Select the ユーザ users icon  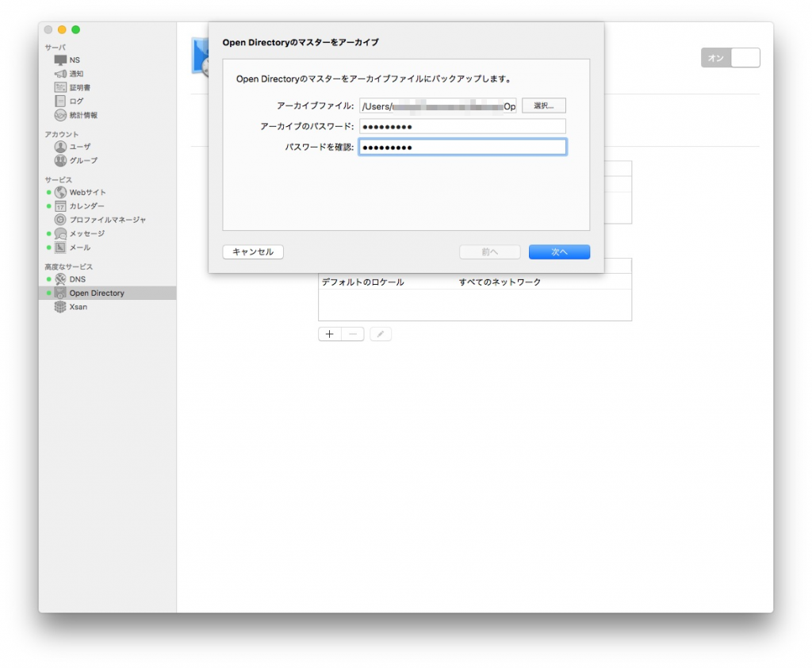point(60,147)
